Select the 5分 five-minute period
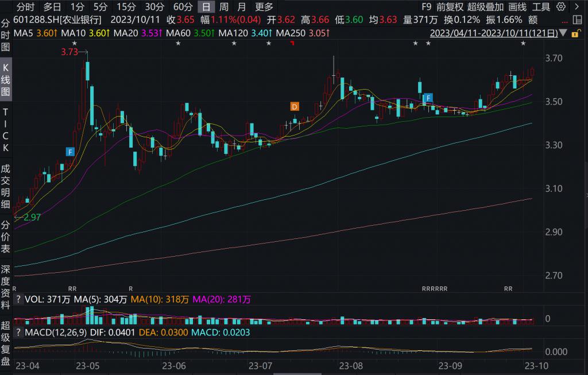This screenshot has width=588, height=375. click(100, 7)
